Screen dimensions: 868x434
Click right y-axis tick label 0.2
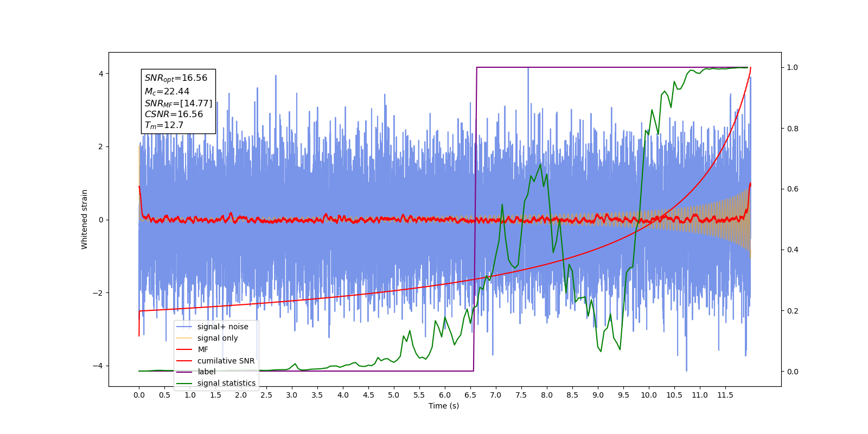(x=793, y=311)
